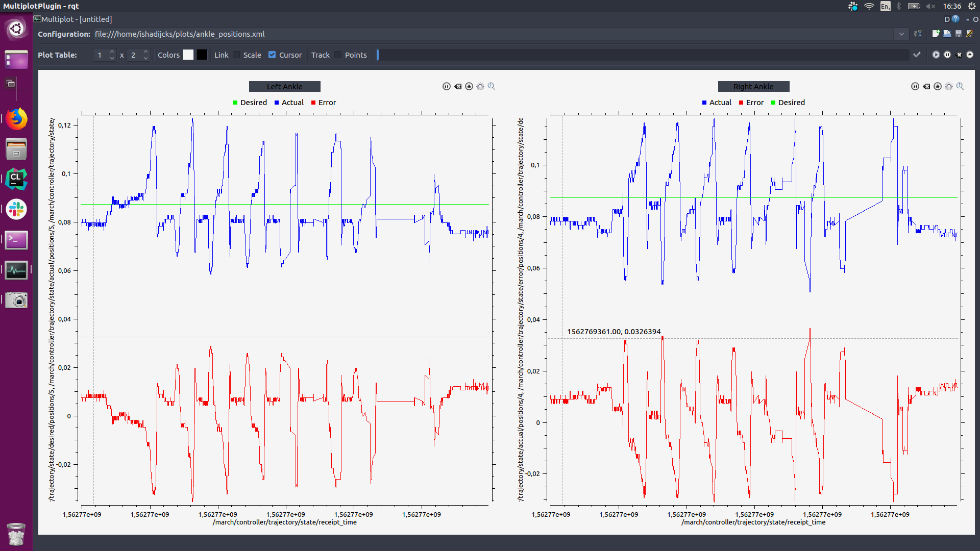Toggle the Left Ankle Desired legend entry
Viewport: 980px width, 551px height.
click(250, 103)
